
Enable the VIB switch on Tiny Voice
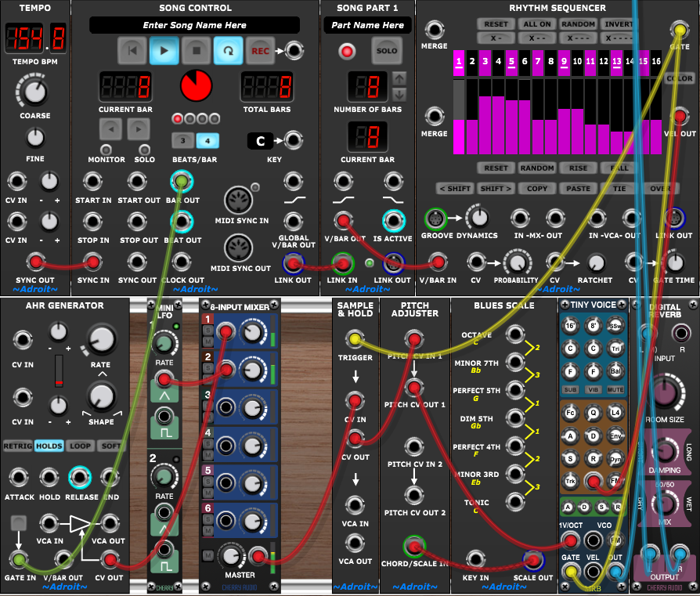593,390
